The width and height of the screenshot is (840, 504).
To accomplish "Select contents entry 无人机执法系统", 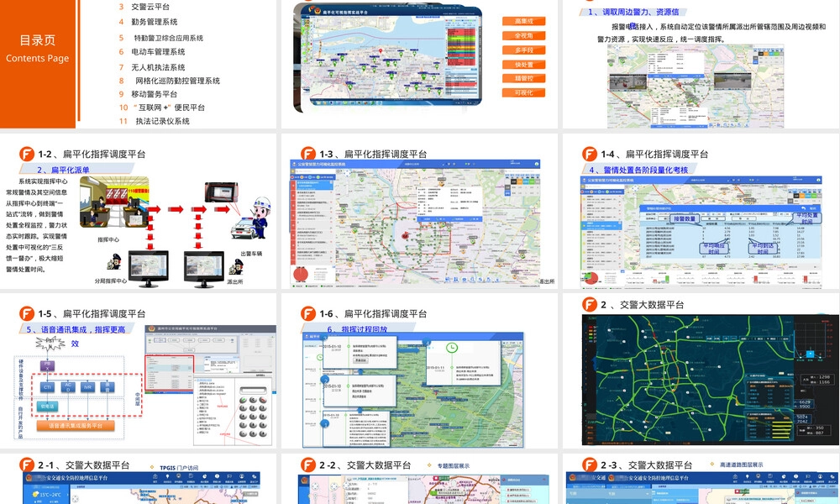I will pyautogui.click(x=158, y=67).
